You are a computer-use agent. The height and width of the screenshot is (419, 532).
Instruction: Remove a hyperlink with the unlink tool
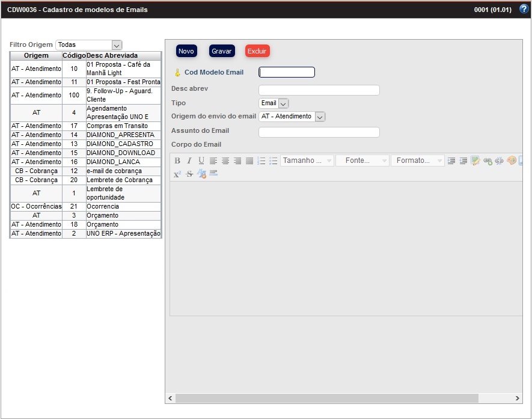[x=500, y=161]
